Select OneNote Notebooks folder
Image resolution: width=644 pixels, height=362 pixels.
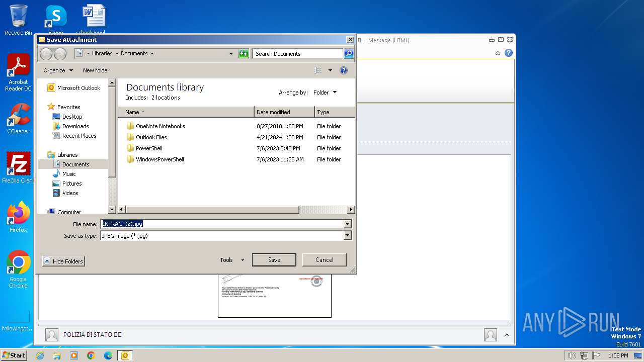coord(160,126)
